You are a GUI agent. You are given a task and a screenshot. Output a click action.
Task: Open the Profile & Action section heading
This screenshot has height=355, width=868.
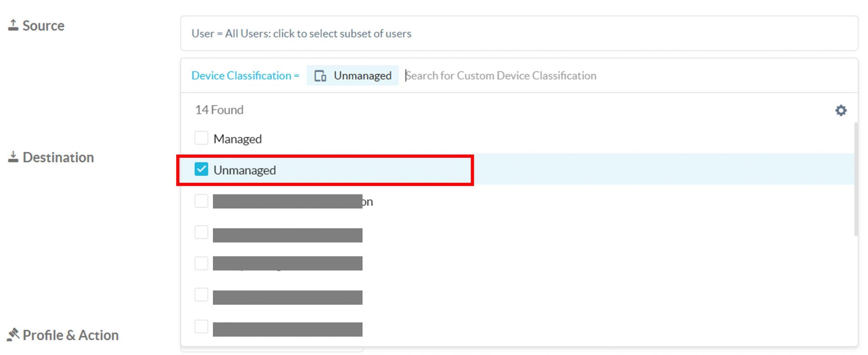point(71,335)
